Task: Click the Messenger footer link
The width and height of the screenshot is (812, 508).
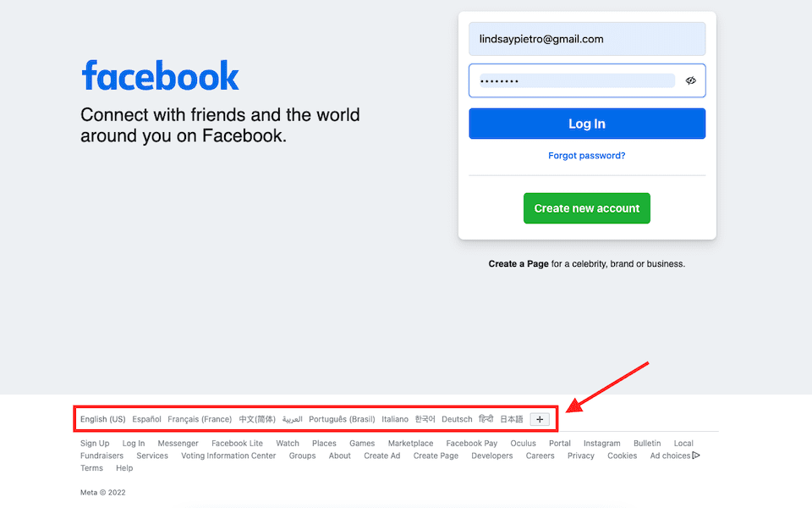Action: click(x=178, y=443)
